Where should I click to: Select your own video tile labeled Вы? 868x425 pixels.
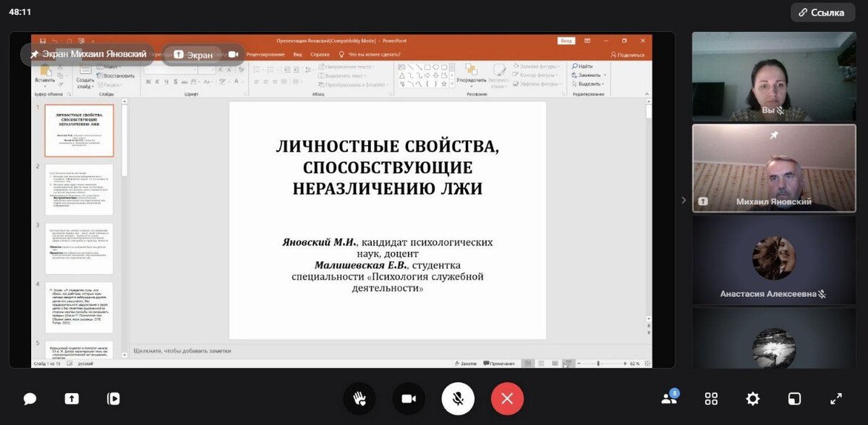(x=774, y=76)
